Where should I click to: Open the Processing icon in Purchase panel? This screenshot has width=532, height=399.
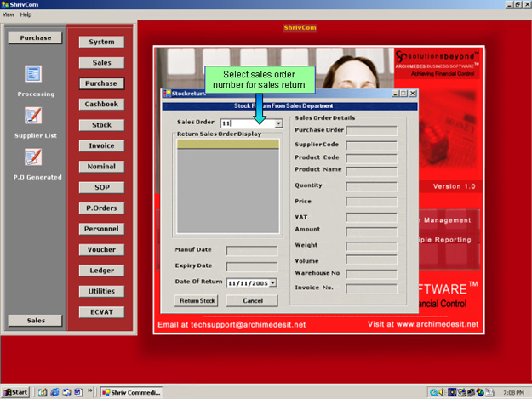[x=34, y=75]
